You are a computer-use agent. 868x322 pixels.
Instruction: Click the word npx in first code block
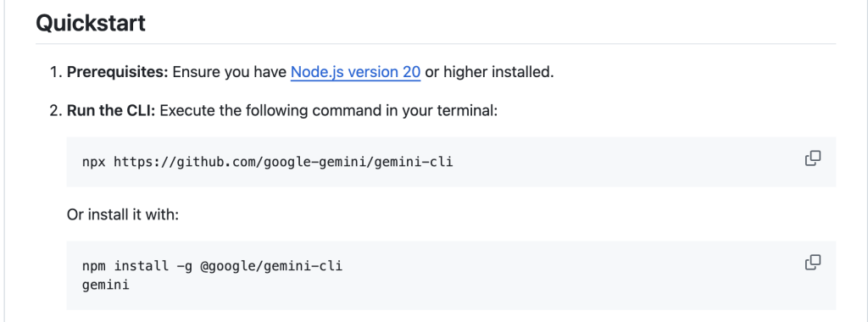pyautogui.click(x=94, y=162)
